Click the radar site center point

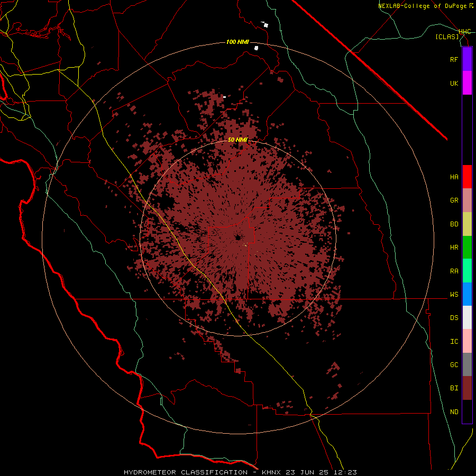tap(237, 237)
